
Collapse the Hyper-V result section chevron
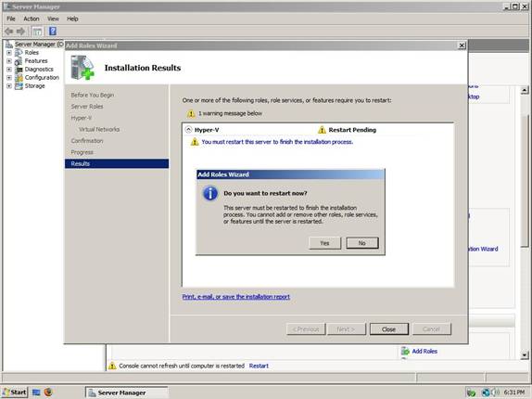click(x=188, y=129)
